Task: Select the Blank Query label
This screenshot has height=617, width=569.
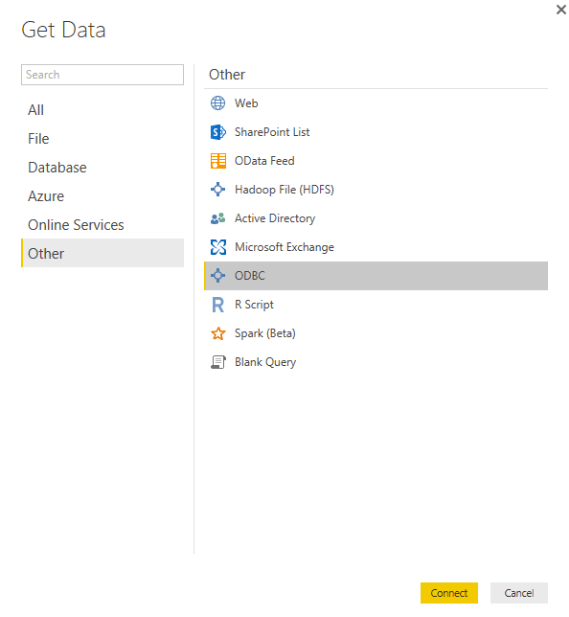Action: tap(265, 362)
